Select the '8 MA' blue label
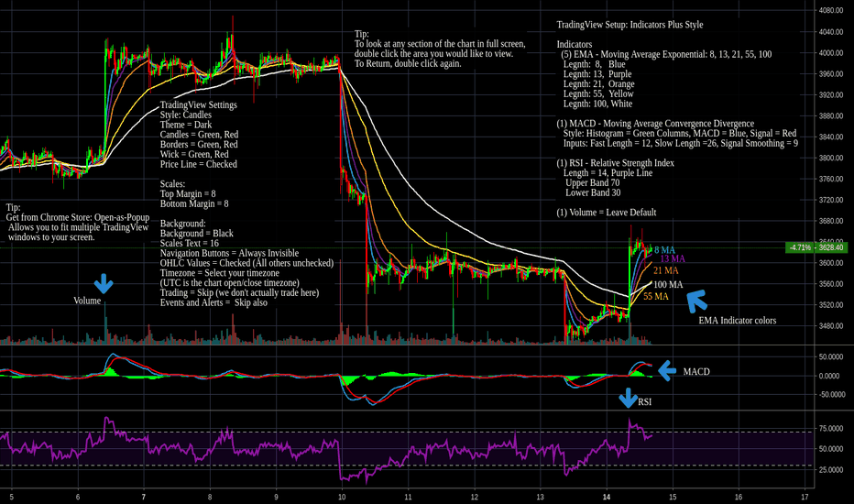 point(664,250)
